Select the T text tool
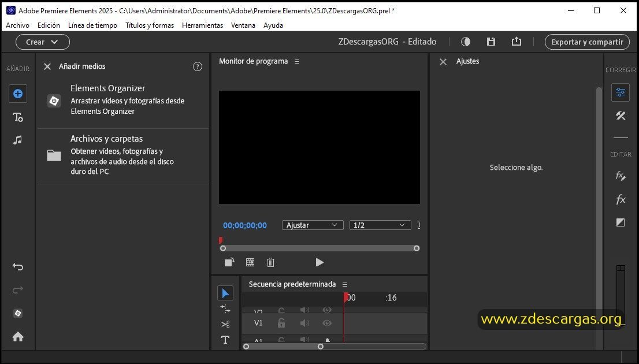 point(225,340)
